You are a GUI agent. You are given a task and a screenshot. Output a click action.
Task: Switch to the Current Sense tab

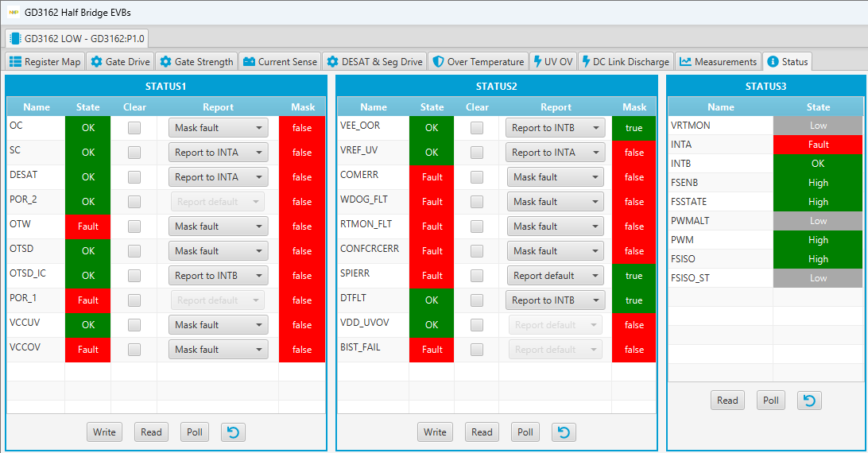pyautogui.click(x=280, y=62)
